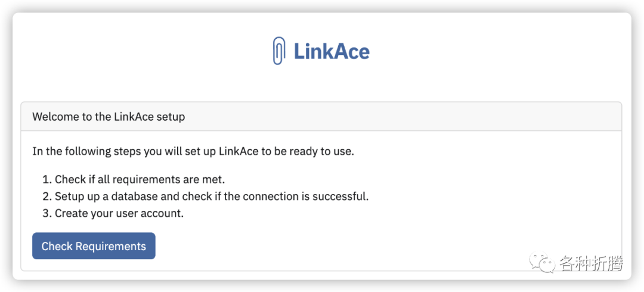
Task: Click "LinkAce" in the intro sentence
Action: click(x=239, y=151)
